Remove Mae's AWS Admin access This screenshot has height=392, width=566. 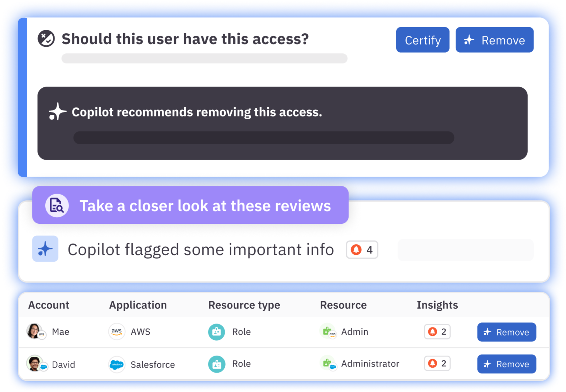click(507, 332)
